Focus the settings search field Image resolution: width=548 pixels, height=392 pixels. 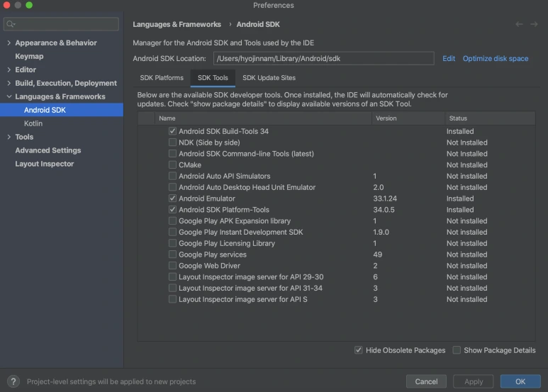[61, 24]
